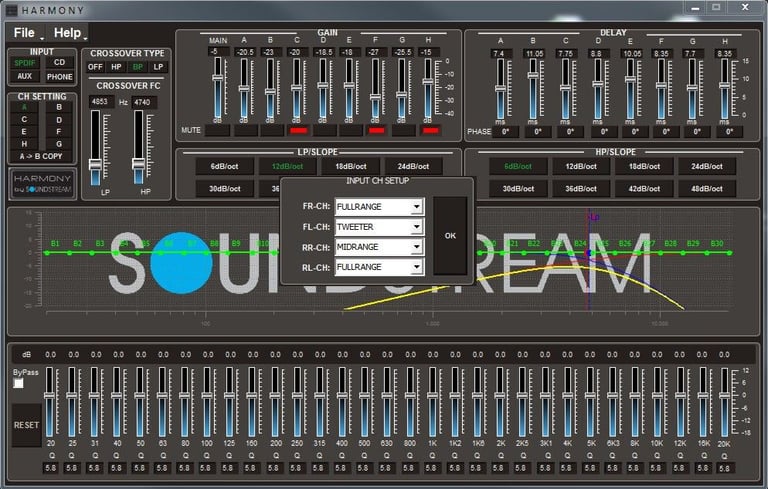Toggle mute for channel H gain
The width and height of the screenshot is (768, 489).
coord(430,130)
